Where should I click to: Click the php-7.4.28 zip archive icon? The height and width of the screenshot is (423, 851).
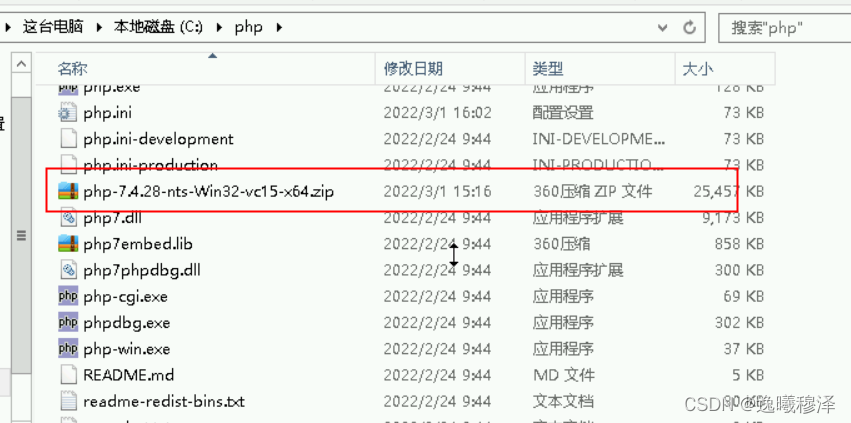pos(68,191)
